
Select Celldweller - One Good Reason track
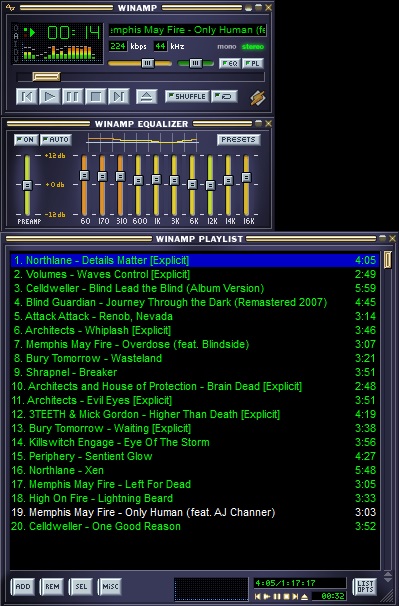(194, 526)
